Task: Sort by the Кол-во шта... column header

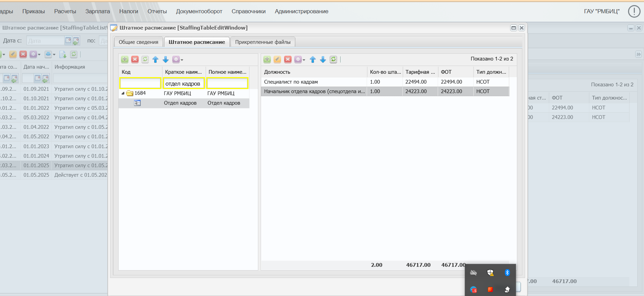Action: tap(385, 72)
